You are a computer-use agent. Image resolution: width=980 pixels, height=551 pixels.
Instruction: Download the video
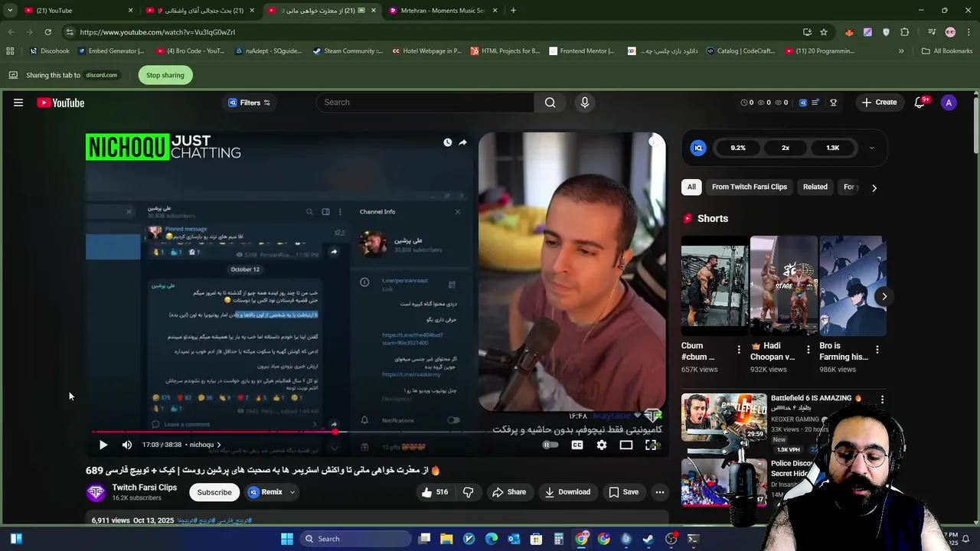(x=567, y=492)
